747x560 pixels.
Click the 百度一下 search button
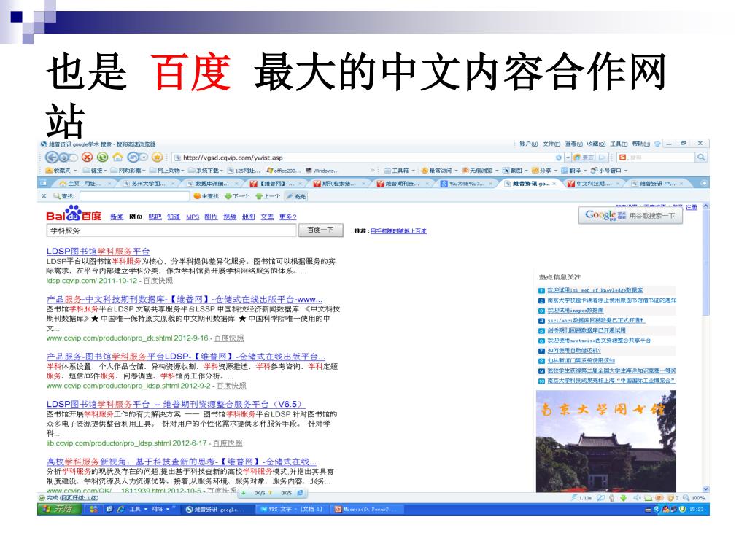coord(320,230)
